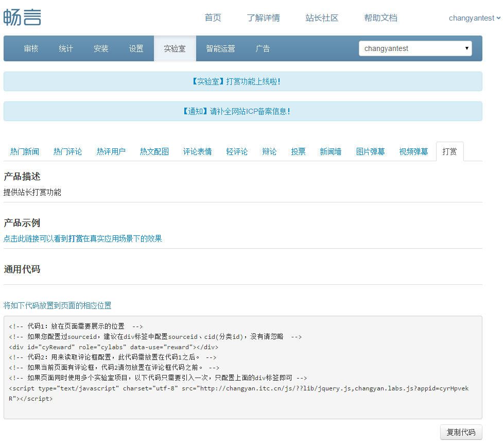Switch to the 视频弹幕 tab

[413, 151]
